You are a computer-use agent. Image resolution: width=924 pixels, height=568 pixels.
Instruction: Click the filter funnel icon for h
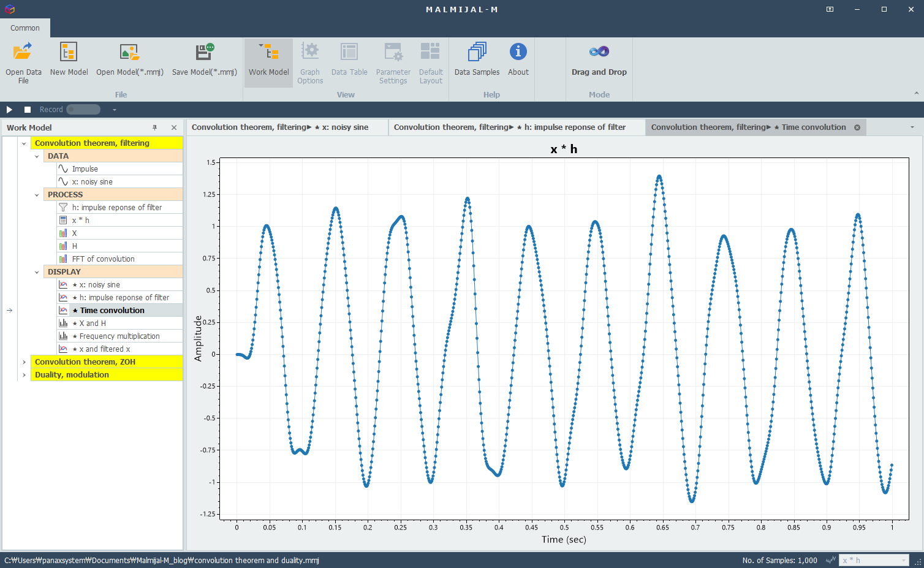click(x=63, y=207)
